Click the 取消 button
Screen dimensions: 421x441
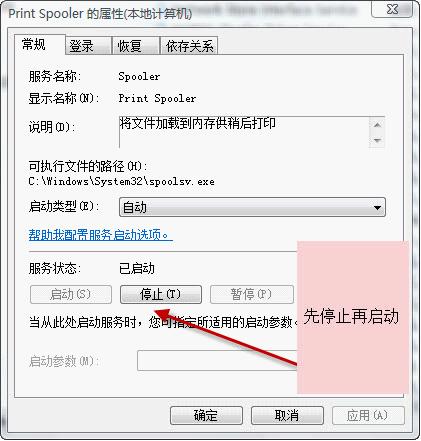(287, 415)
